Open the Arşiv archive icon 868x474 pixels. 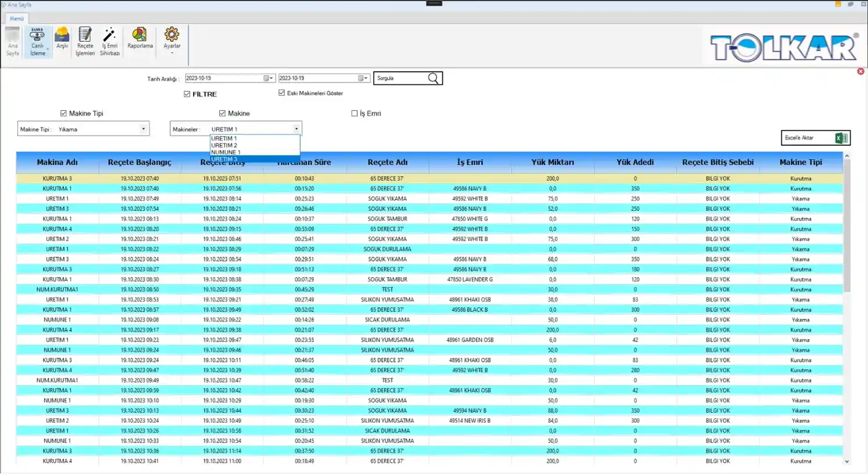pyautogui.click(x=62, y=38)
